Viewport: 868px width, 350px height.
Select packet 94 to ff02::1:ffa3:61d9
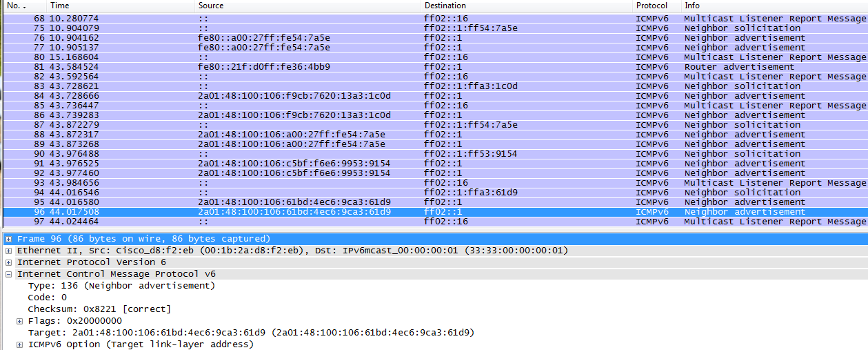(x=434, y=193)
